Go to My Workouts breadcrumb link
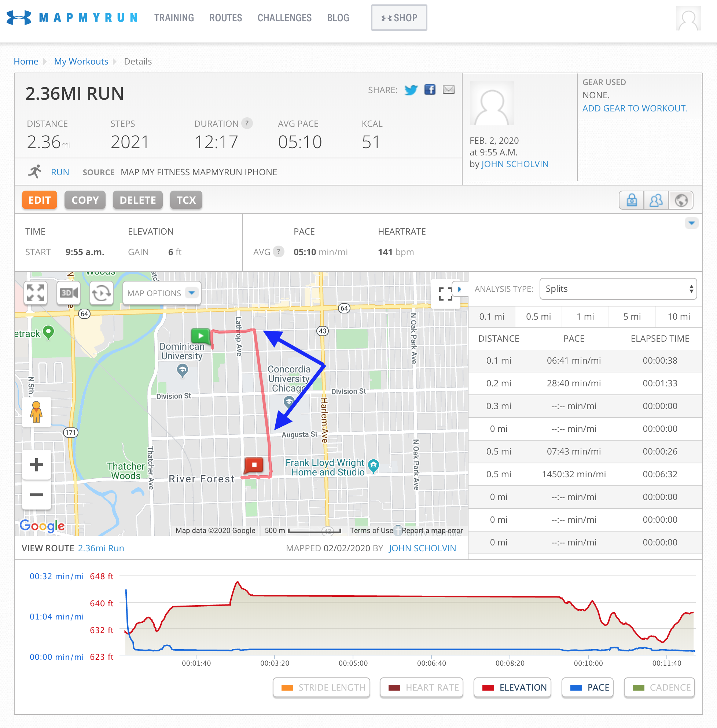The height and width of the screenshot is (728, 717). [81, 61]
